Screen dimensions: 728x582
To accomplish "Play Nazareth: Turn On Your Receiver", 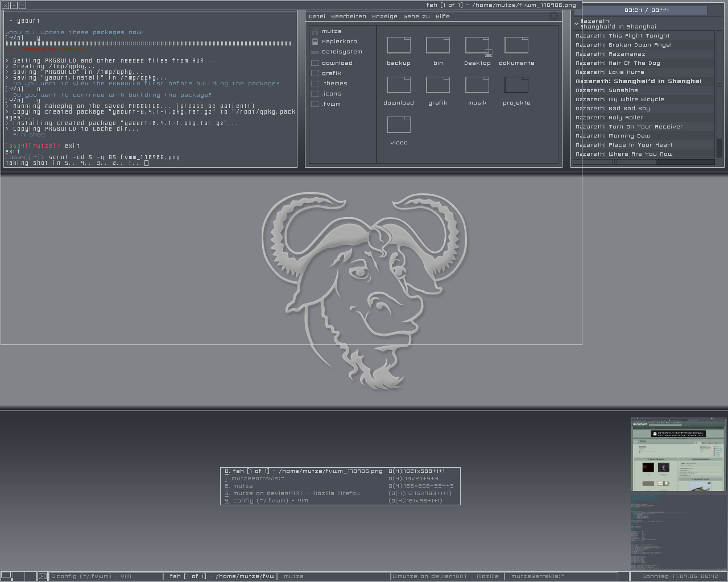I will [644, 127].
